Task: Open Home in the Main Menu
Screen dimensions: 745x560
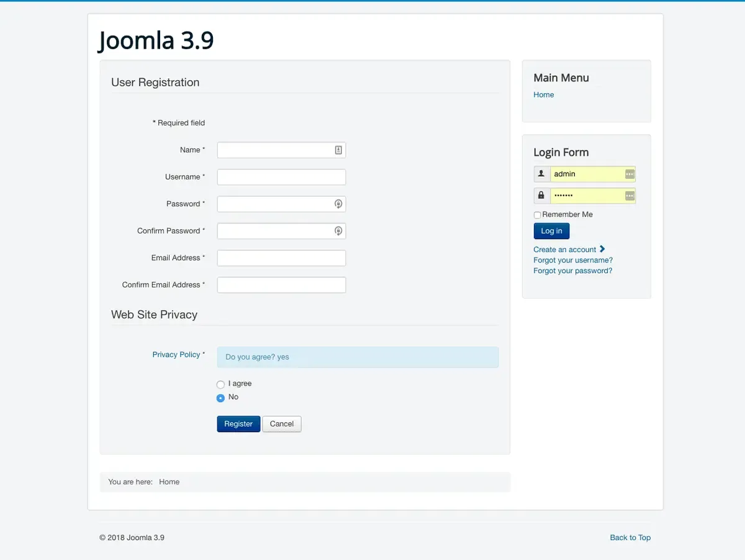Action: 543,94
